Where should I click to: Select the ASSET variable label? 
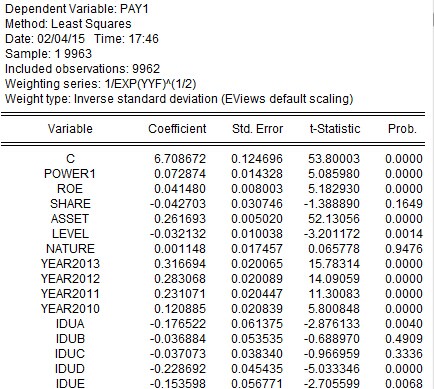(70, 219)
